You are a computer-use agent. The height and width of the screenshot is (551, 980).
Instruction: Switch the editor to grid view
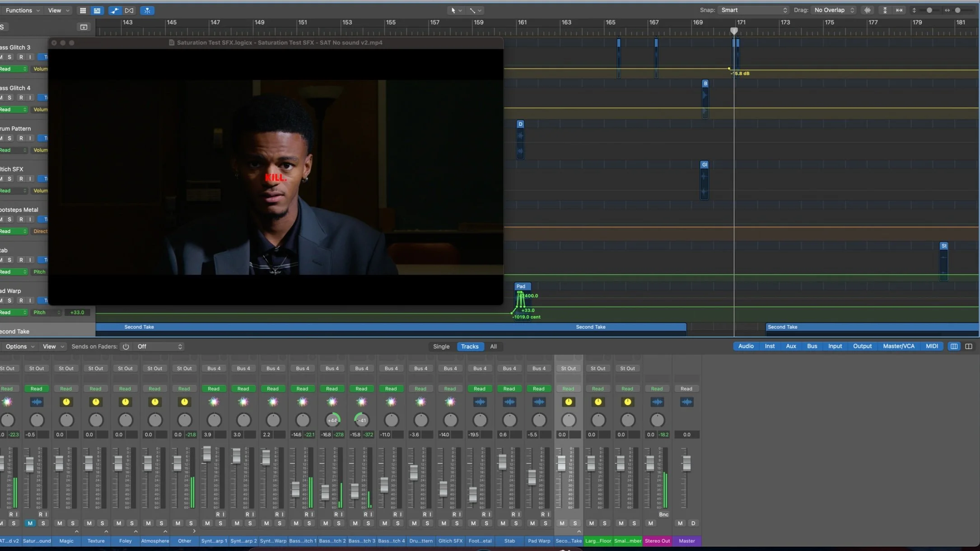[83, 10]
